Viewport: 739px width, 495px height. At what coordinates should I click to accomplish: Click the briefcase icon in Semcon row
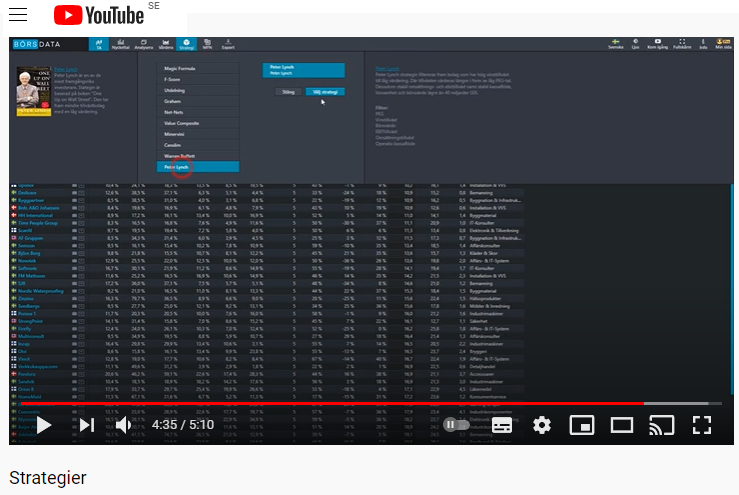click(x=74, y=246)
